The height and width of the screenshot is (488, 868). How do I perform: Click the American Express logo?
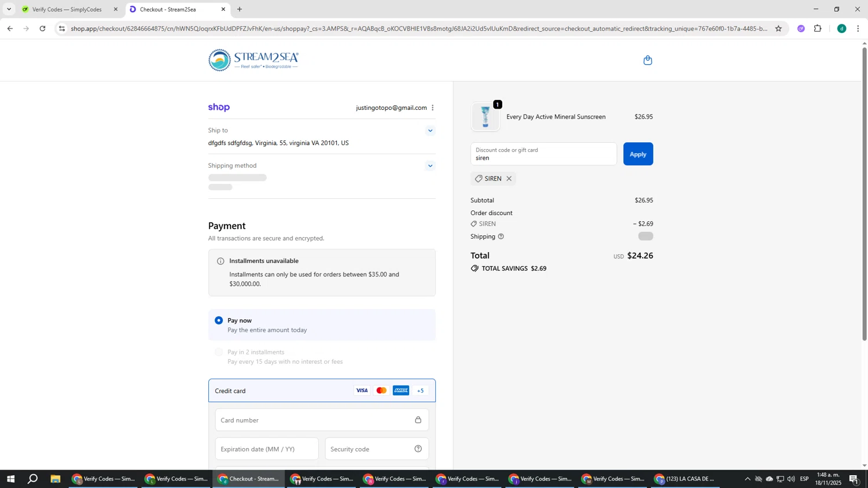[401, 390]
